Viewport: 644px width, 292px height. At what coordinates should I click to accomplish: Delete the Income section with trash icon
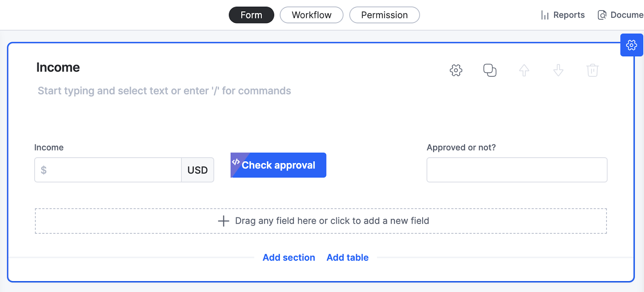(x=592, y=70)
